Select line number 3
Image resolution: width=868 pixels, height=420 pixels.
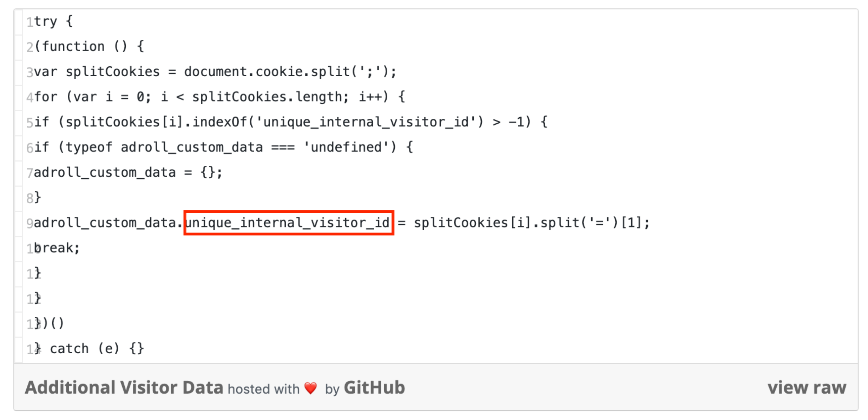[29, 72]
